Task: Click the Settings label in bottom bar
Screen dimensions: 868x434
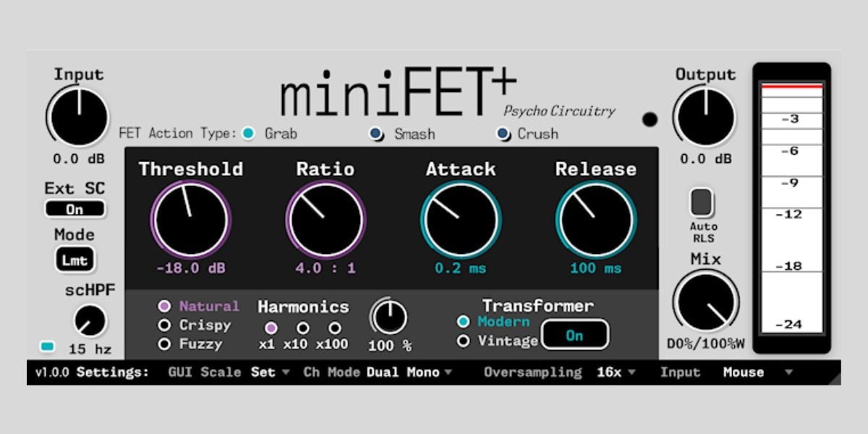Action: 113,373
